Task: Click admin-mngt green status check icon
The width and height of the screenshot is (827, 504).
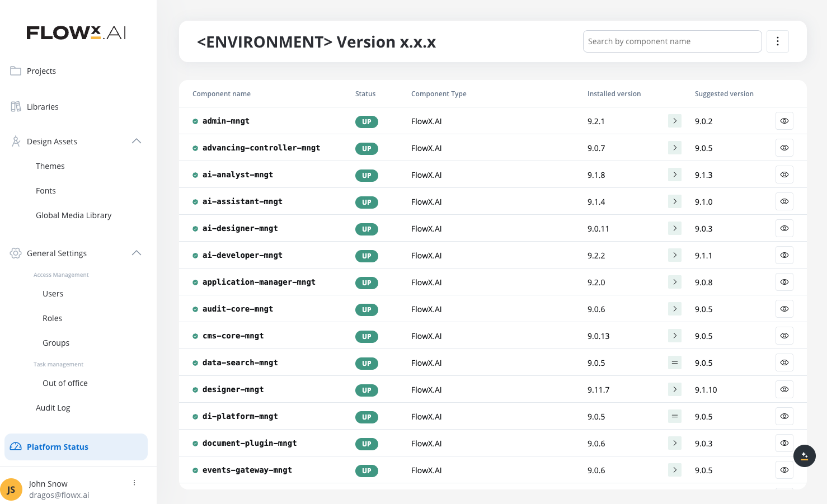Action: coord(195,121)
